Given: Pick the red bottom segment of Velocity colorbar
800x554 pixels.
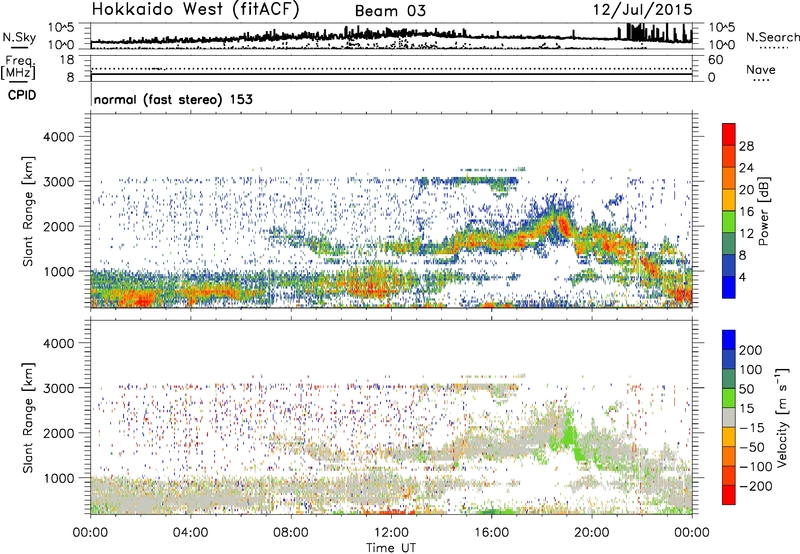Looking at the screenshot, I should tap(729, 495).
